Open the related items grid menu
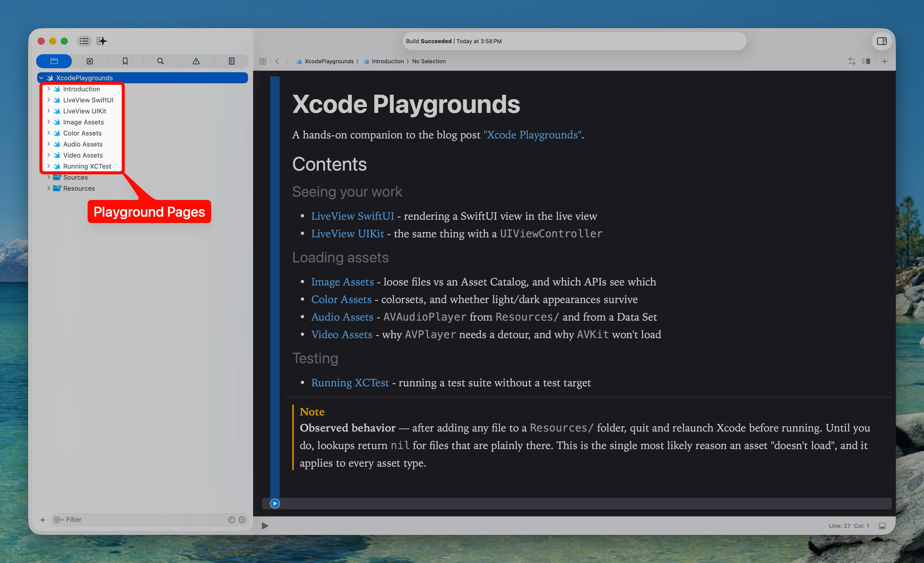The image size is (924, 563). pyautogui.click(x=262, y=61)
